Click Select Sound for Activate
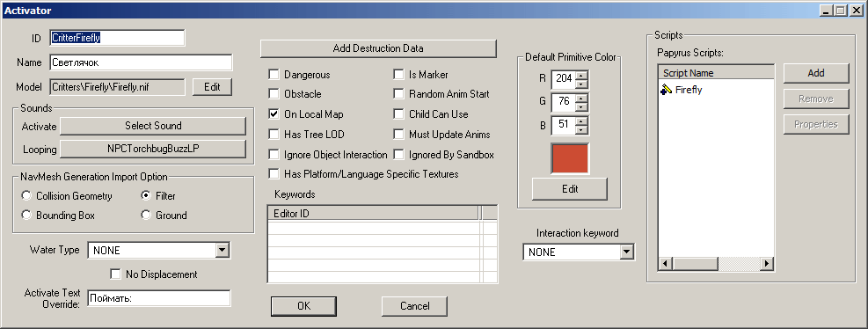This screenshot has height=329, width=868. (x=153, y=126)
